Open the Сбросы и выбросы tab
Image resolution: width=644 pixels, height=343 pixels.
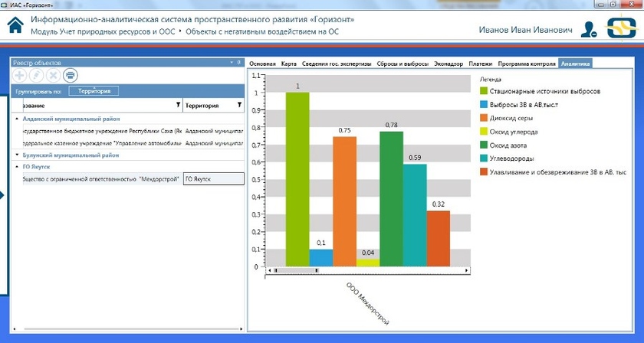click(402, 64)
